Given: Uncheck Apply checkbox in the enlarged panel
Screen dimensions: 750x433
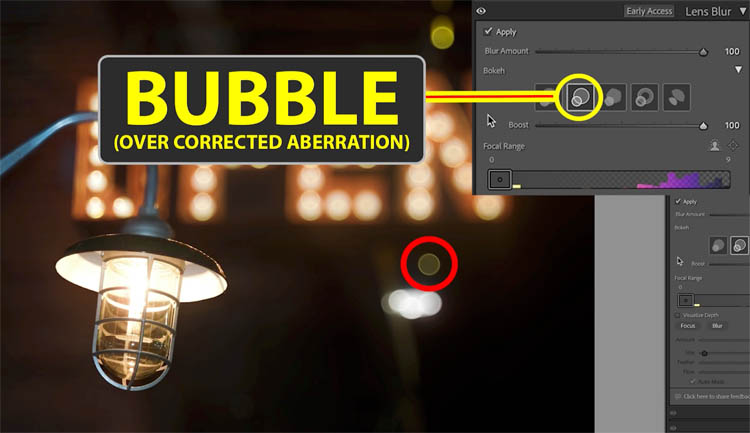Looking at the screenshot, I should 488,32.
